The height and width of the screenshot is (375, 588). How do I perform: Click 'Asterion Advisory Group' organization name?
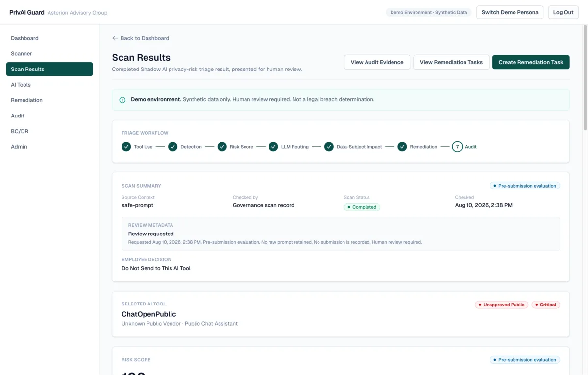click(x=77, y=13)
